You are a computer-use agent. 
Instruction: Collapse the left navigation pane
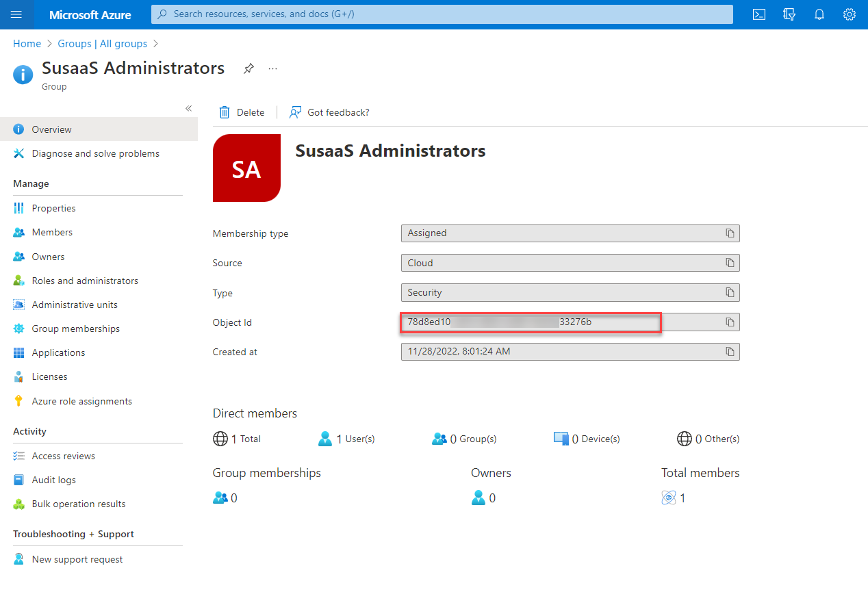(188, 108)
